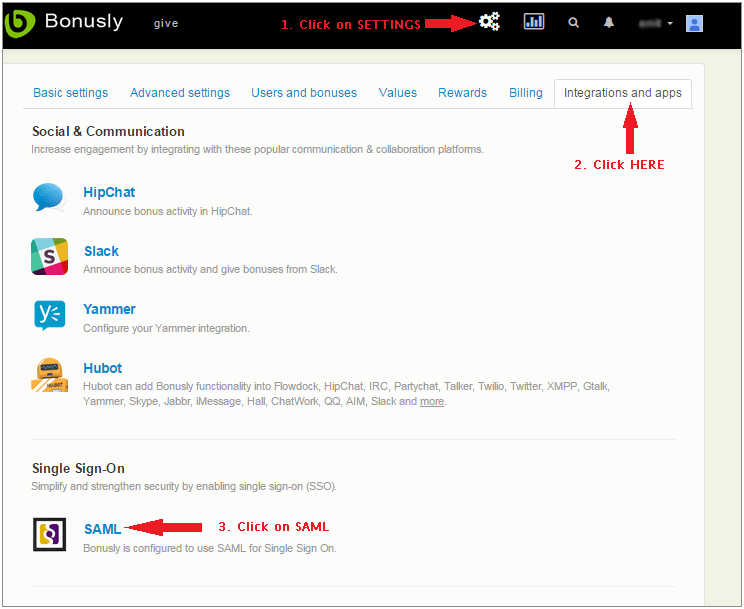This screenshot has width=744, height=609.
Task: Open the Rewards tab
Action: (462, 93)
